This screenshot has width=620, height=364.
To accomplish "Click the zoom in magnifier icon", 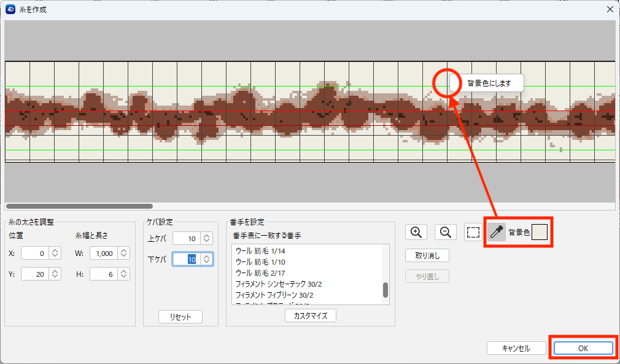I will pos(416,232).
